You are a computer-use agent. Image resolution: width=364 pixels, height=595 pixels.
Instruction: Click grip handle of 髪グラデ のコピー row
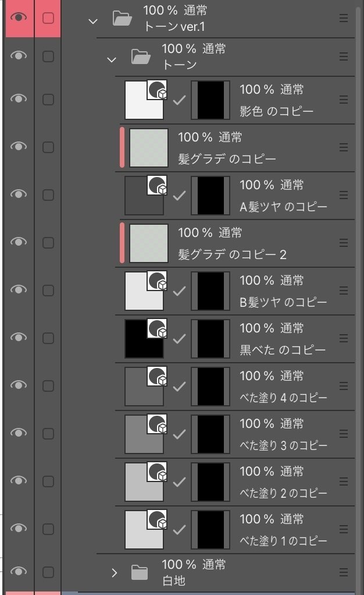(x=344, y=147)
